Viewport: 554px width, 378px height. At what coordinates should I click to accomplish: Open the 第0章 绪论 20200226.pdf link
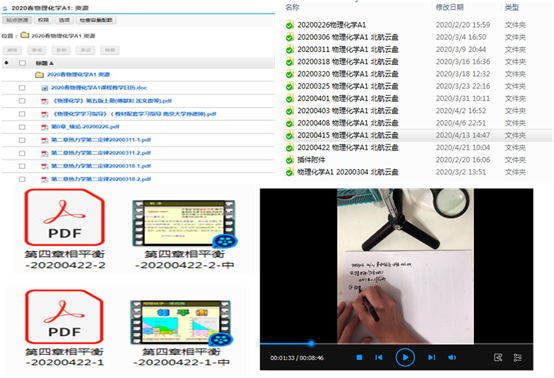point(85,127)
